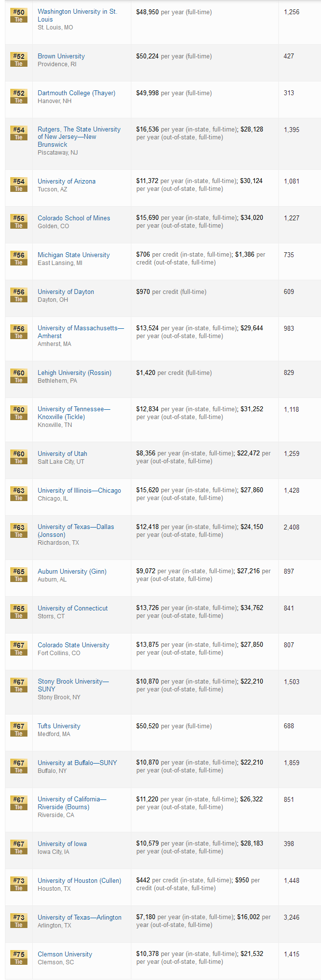
Task: Click Tufts University link
Action: click(x=59, y=726)
